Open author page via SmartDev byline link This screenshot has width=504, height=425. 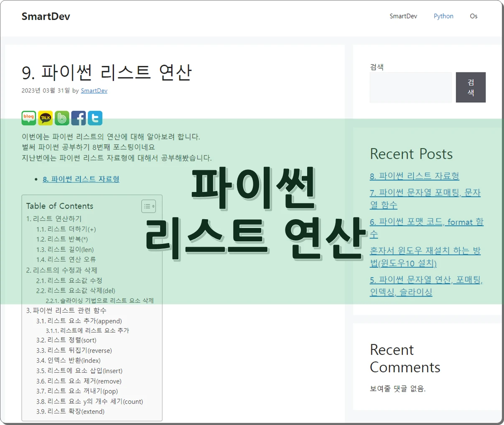pyautogui.click(x=94, y=90)
